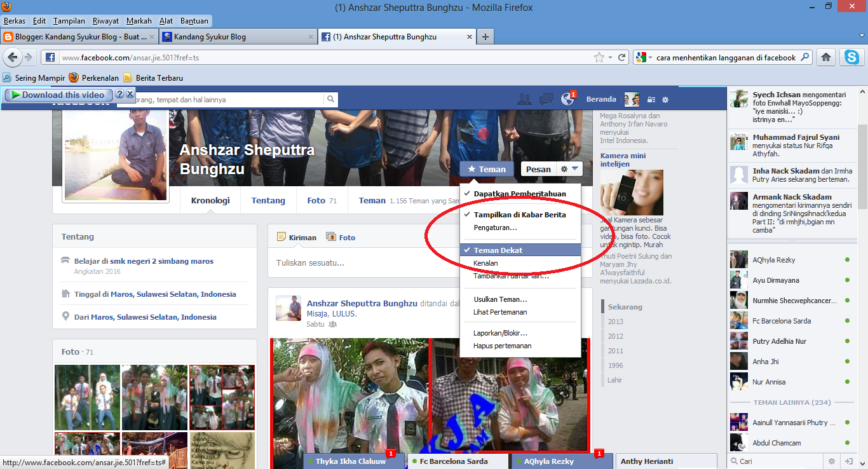This screenshot has width=868, height=469.
Task: Open Riwayat menu
Action: tap(105, 21)
